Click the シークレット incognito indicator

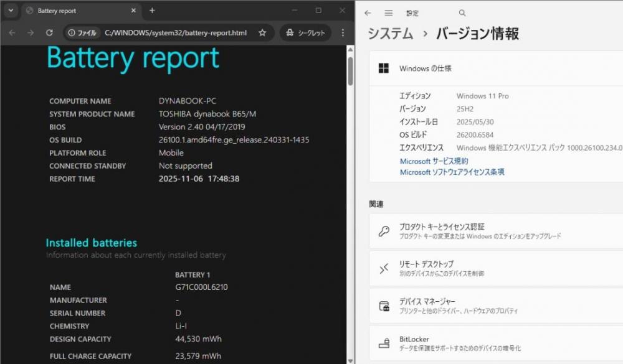pos(305,33)
